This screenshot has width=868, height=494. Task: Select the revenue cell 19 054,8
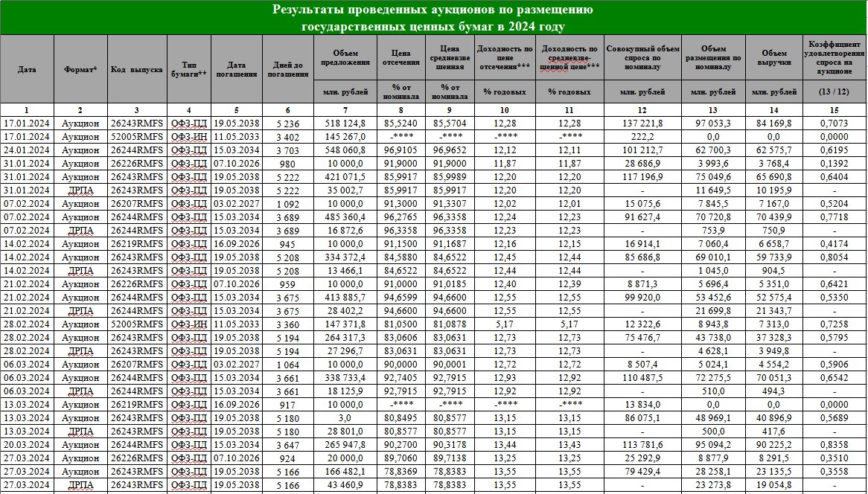[x=774, y=484]
